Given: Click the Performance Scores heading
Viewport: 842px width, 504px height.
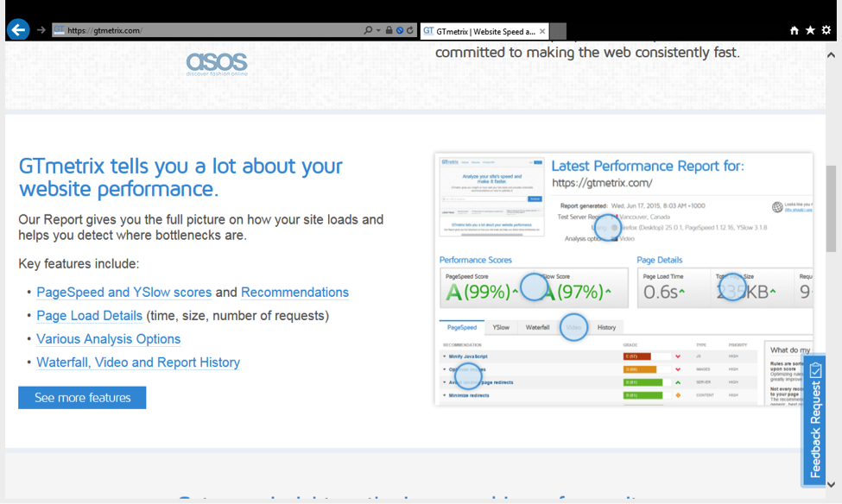Looking at the screenshot, I should [x=476, y=260].
